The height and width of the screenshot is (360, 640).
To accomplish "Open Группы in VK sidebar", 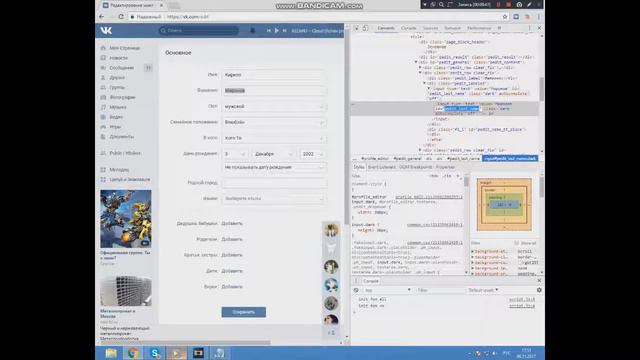I will (x=117, y=87).
